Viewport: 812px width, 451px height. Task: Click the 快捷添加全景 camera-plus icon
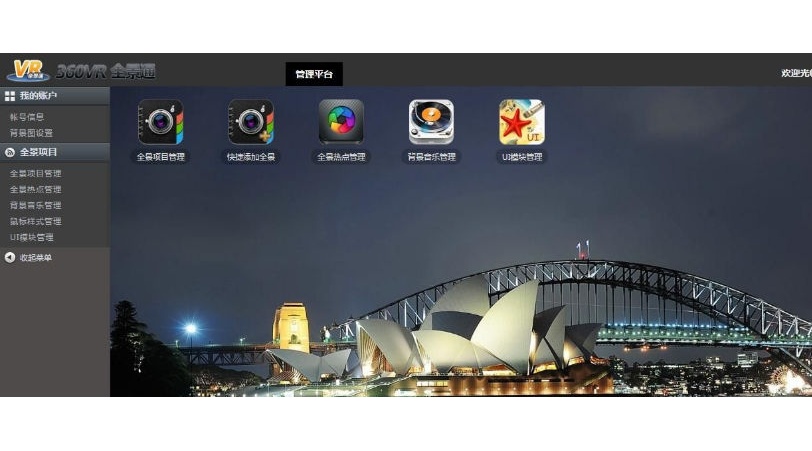point(250,122)
